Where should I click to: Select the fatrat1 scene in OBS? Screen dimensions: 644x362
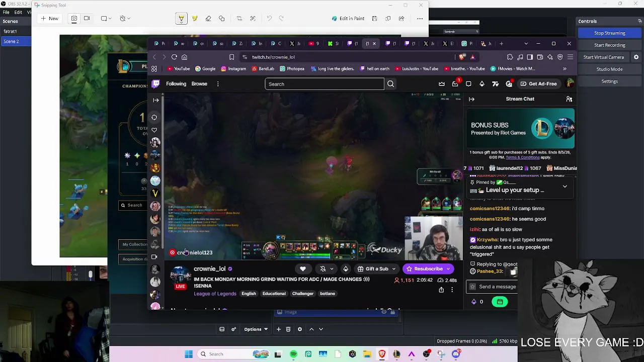16,31
